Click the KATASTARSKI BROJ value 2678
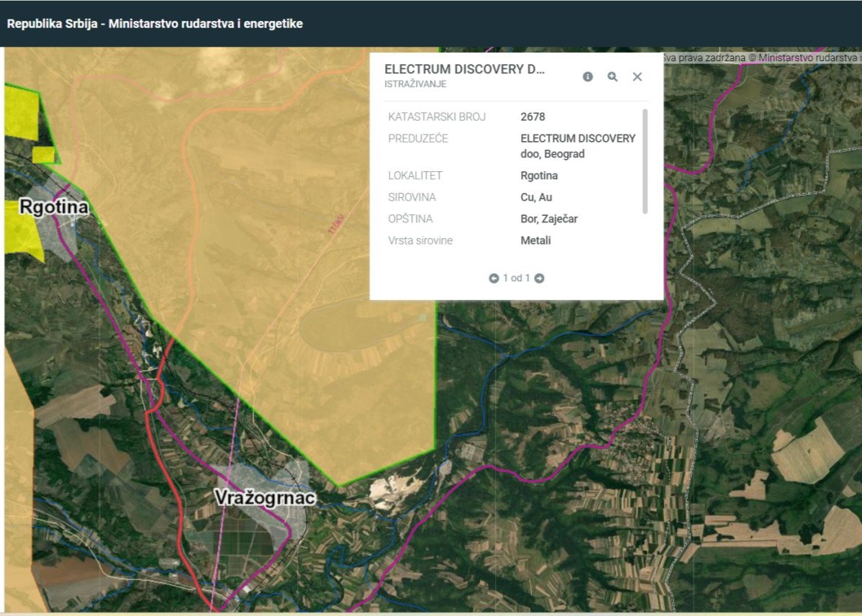 coord(532,117)
